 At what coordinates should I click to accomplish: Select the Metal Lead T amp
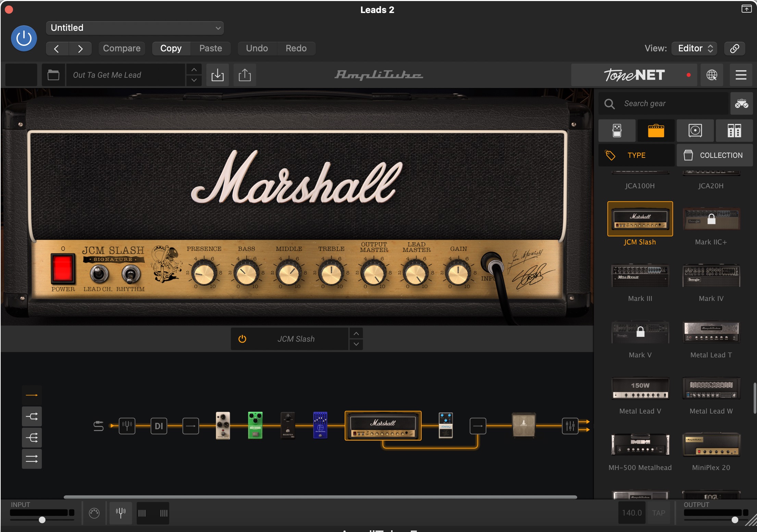[711, 332]
